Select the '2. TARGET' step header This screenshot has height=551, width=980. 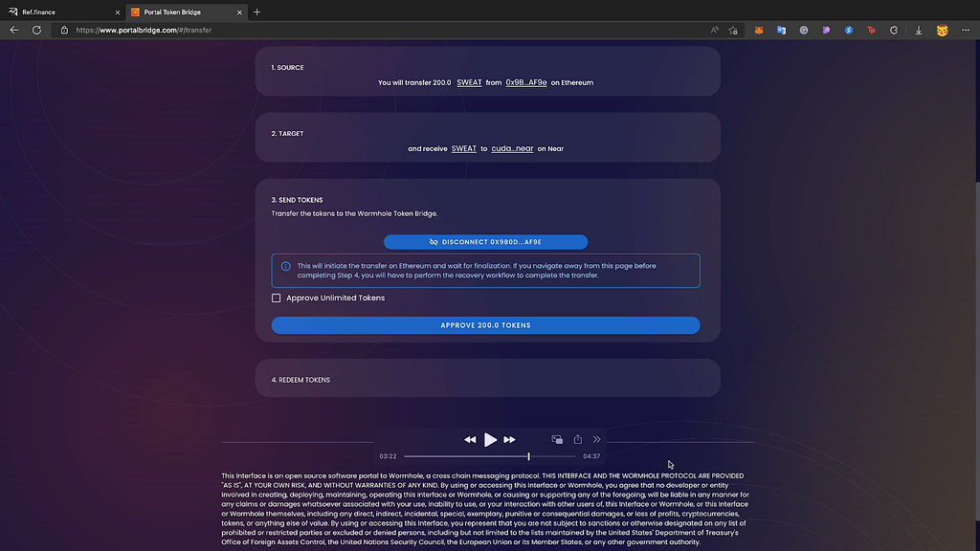(287, 134)
